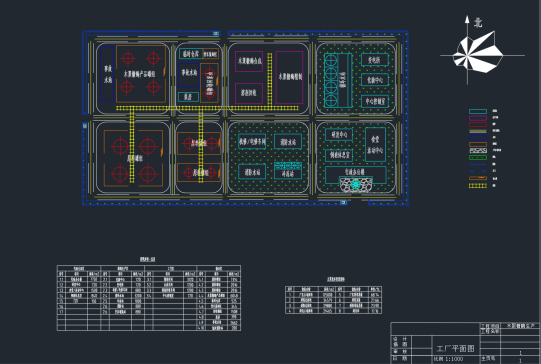Select the 化验中心 building
541x364 pixels.
[x=375, y=80]
